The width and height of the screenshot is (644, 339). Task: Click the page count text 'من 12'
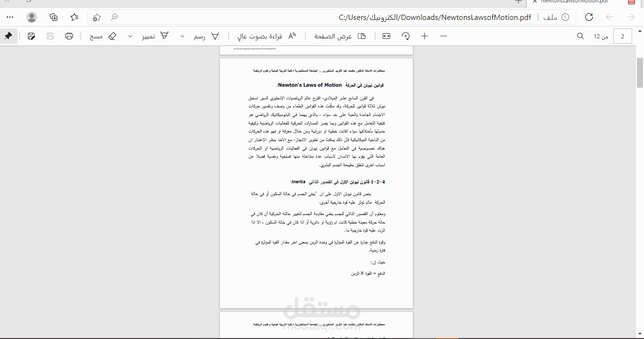[601, 37]
